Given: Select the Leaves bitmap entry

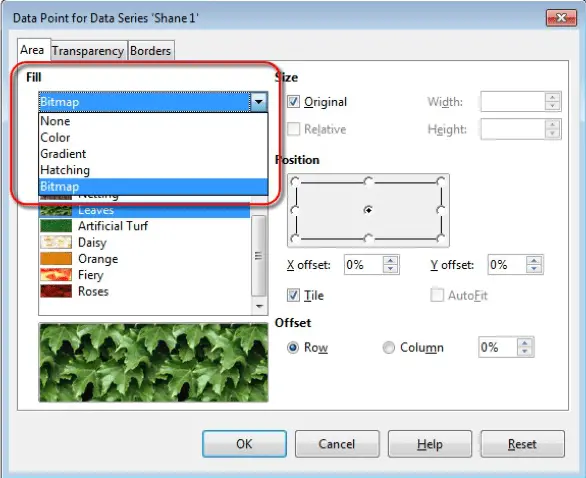Looking at the screenshot, I should pyautogui.click(x=145, y=210).
